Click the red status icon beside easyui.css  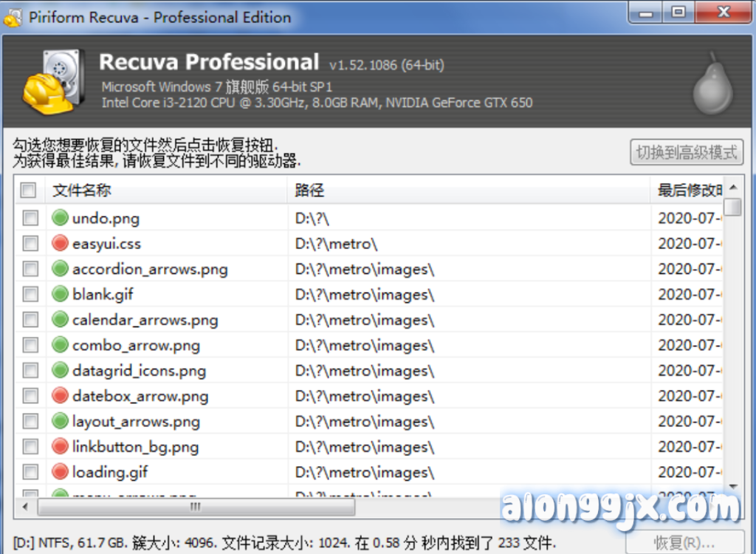pyautogui.click(x=60, y=243)
